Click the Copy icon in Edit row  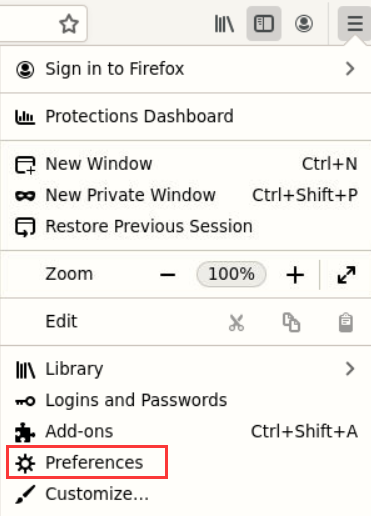tap(291, 322)
